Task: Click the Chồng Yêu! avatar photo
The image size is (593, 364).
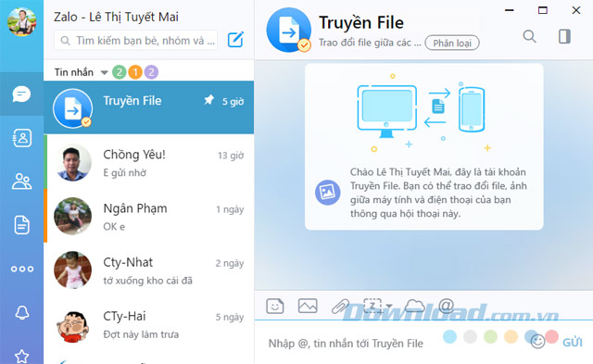Action: click(x=72, y=162)
